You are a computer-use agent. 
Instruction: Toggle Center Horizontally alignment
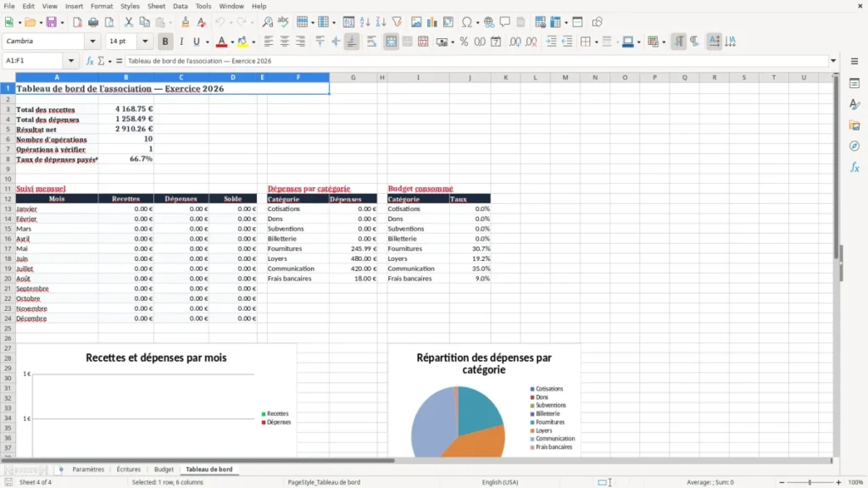click(285, 42)
